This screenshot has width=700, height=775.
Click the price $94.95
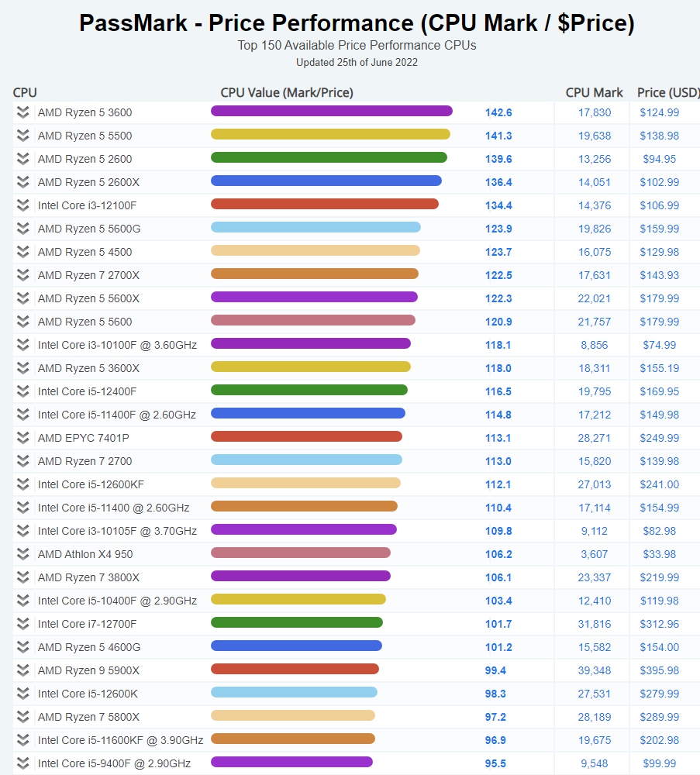660,159
